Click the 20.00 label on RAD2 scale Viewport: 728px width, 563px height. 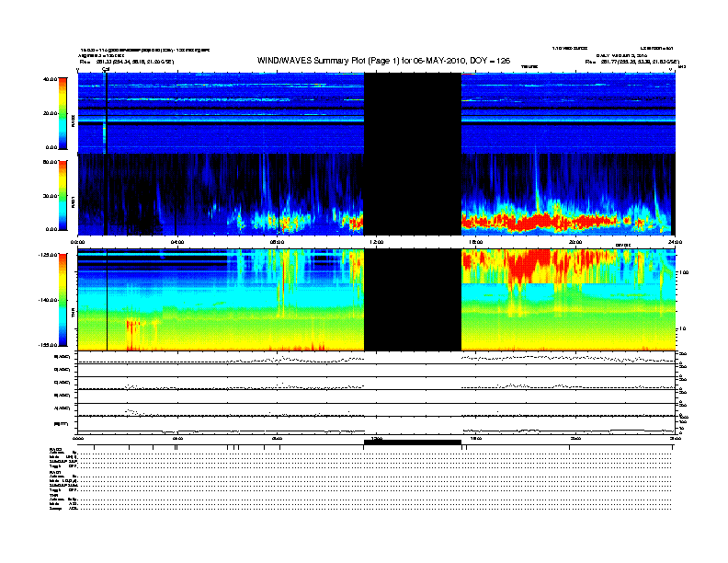(51, 113)
